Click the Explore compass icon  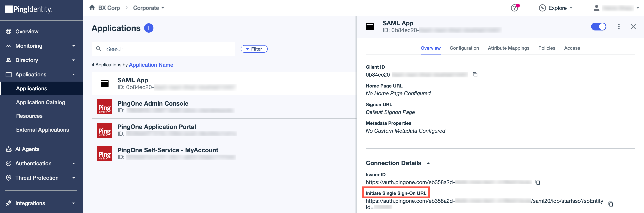(x=542, y=8)
